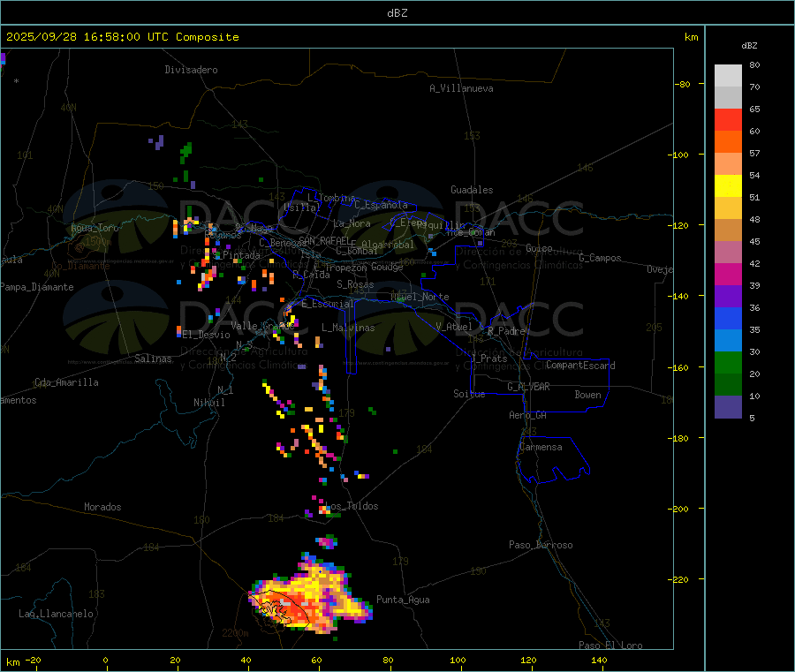
Task: Click the yellow 51-54 dBZ legend swatch
Action: (728, 186)
